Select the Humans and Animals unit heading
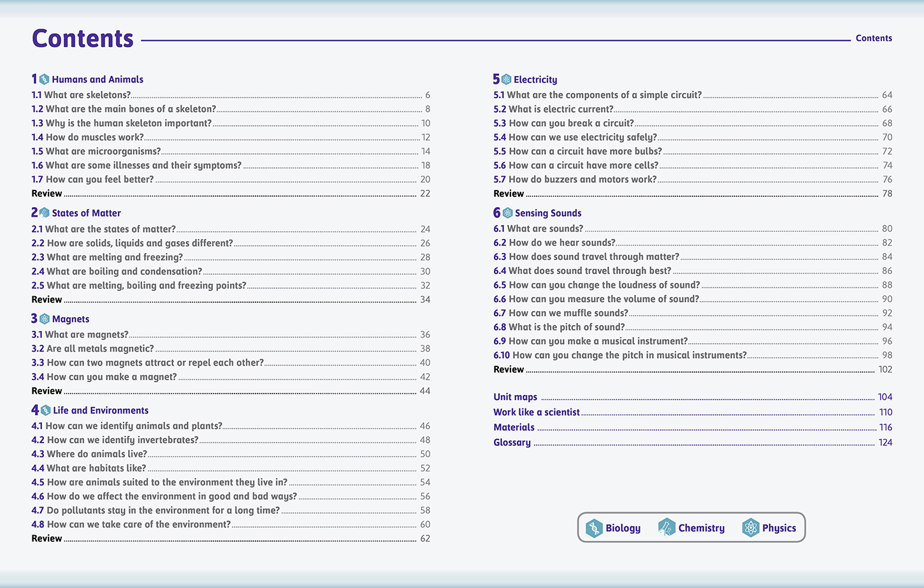 97,80
